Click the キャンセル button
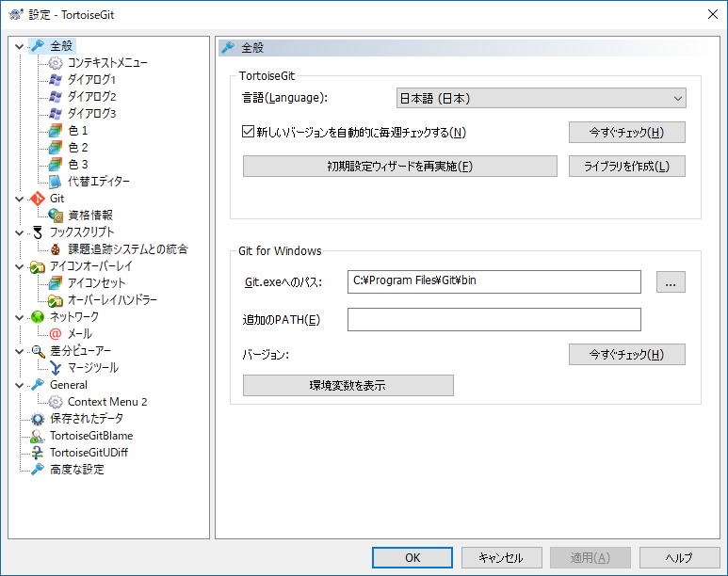 click(x=501, y=557)
